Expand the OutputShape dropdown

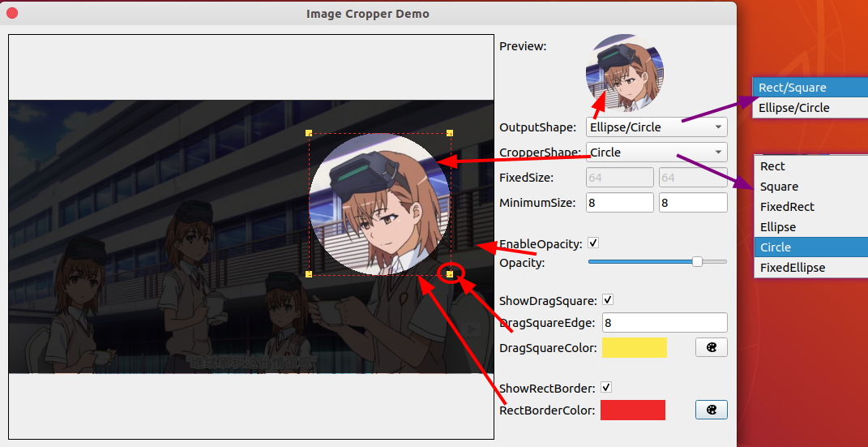click(656, 127)
